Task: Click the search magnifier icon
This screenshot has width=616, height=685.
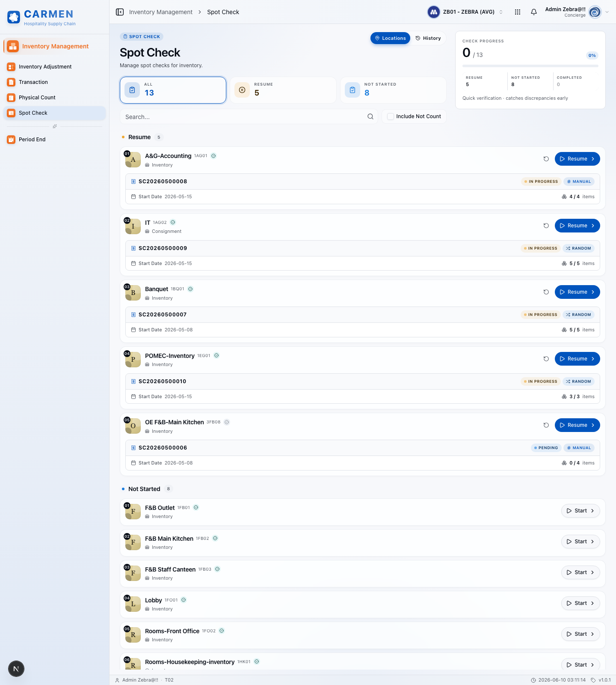Action: coord(370,116)
